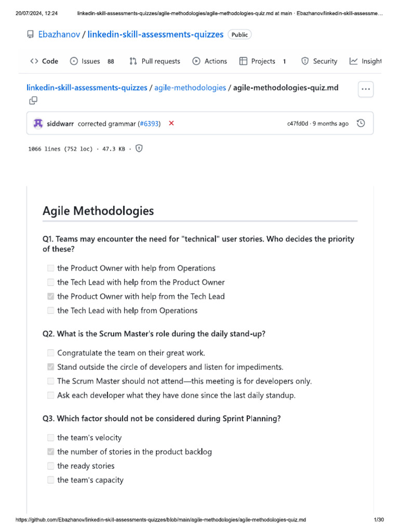Open the agile-methodologies folder link
Screen dimensions: 399x532
(x=190, y=88)
